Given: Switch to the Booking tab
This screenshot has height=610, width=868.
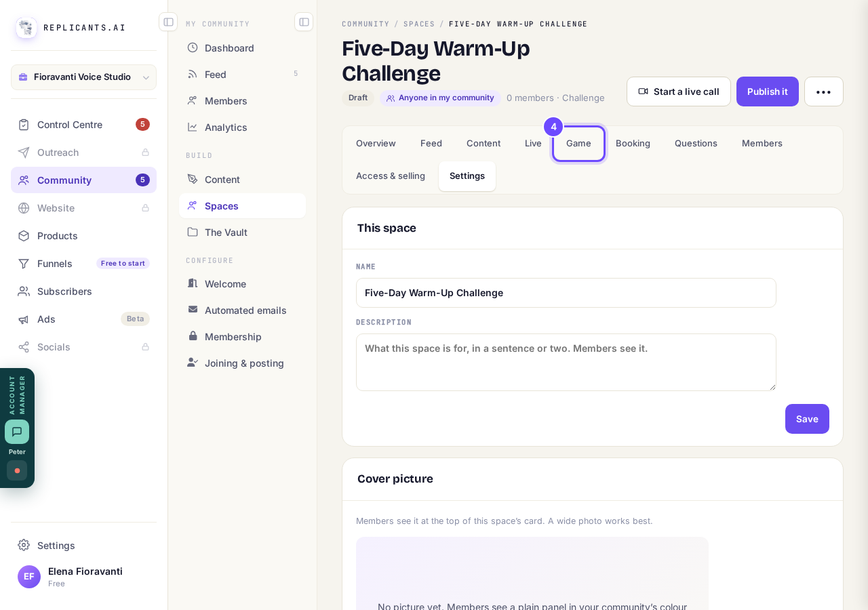Looking at the screenshot, I should pos(633,143).
